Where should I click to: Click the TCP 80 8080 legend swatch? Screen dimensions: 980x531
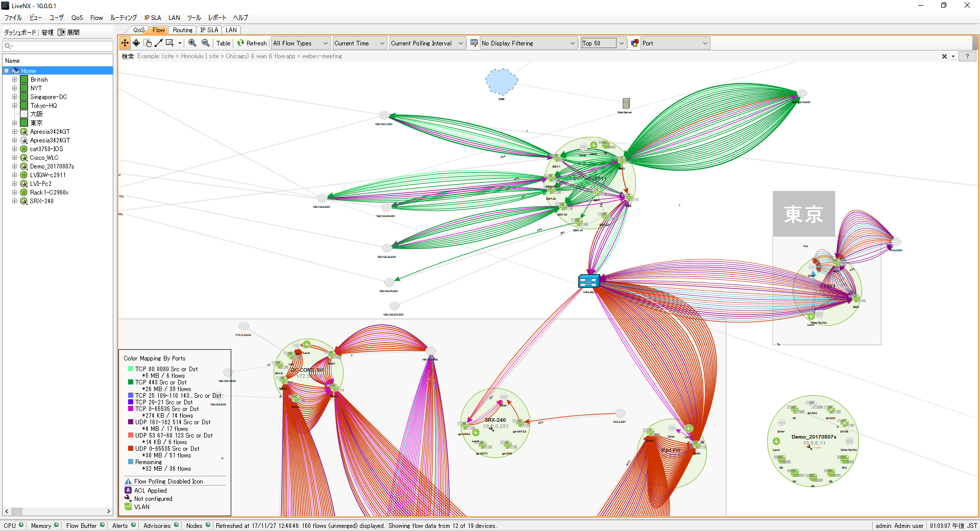[131, 369]
